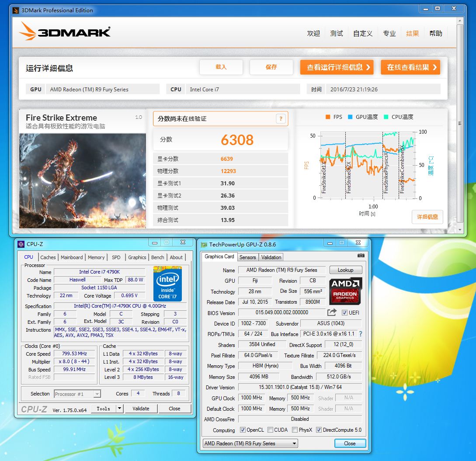Image resolution: width=476 pixels, height=461 pixels.
Task: Click the Intel Core i7 logo in CPU-Z
Action: tap(167, 284)
